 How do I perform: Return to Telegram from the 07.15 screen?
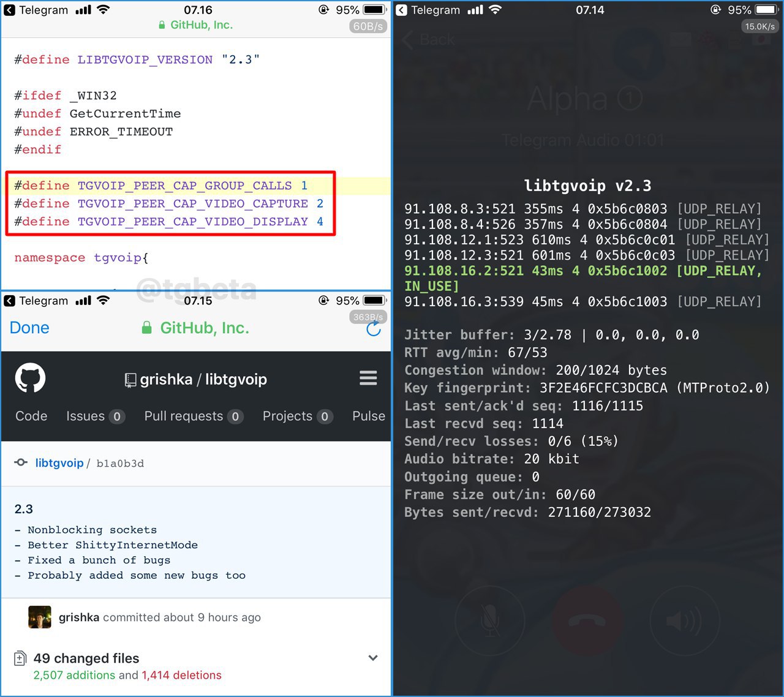(36, 301)
